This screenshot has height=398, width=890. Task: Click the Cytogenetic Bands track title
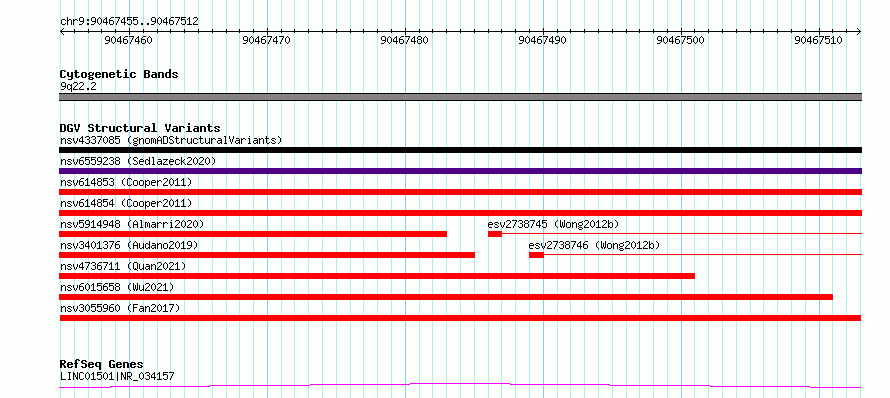point(119,74)
